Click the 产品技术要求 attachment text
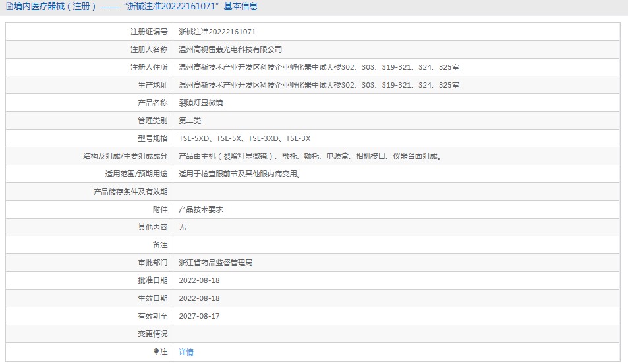 pyautogui.click(x=201, y=209)
